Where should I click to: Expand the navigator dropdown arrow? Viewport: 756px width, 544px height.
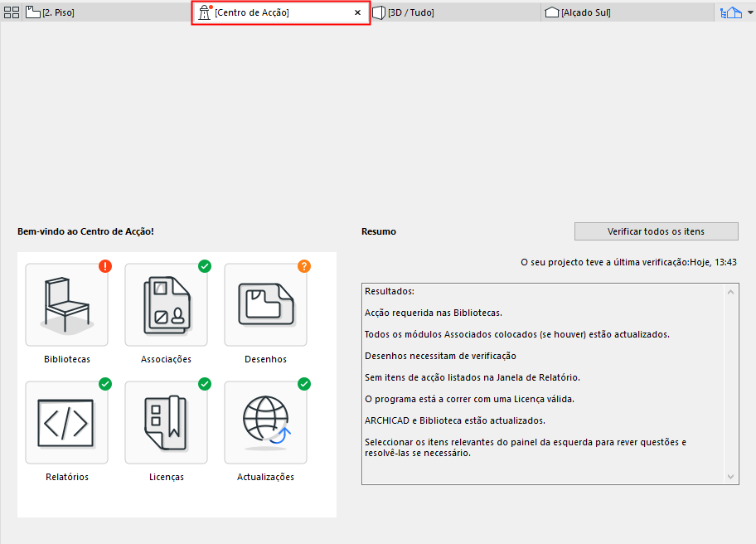(x=750, y=12)
